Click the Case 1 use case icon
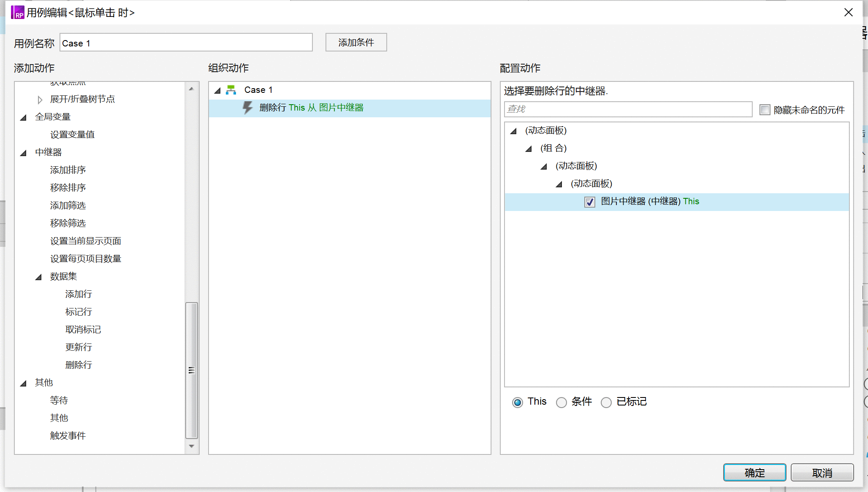This screenshot has height=492, width=868. [x=232, y=89]
